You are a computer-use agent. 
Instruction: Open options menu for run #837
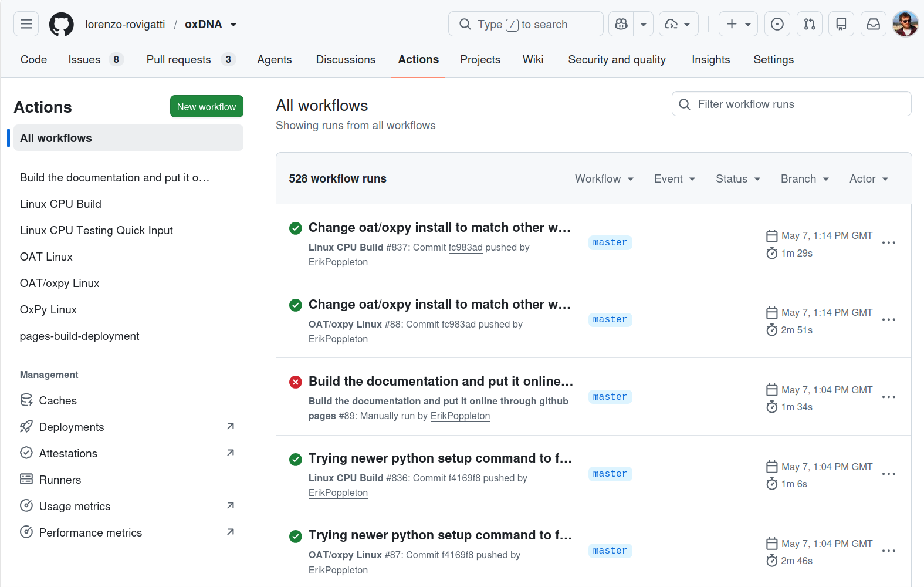889,242
